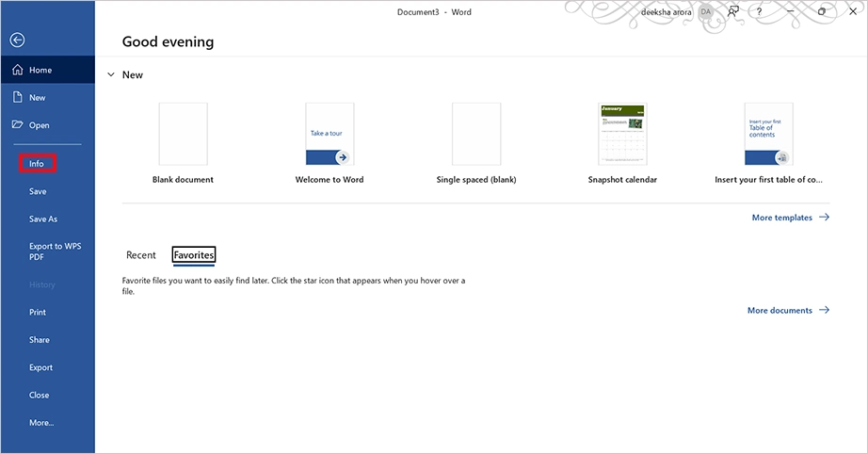Click the Home house icon in sidebar
Screen dimensions: 868x454
[x=18, y=70]
